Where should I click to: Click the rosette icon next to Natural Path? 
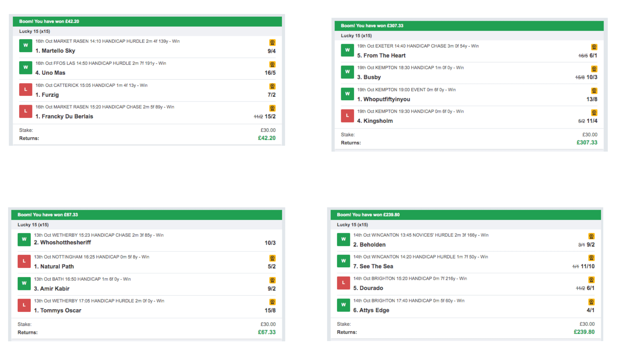[272, 258]
